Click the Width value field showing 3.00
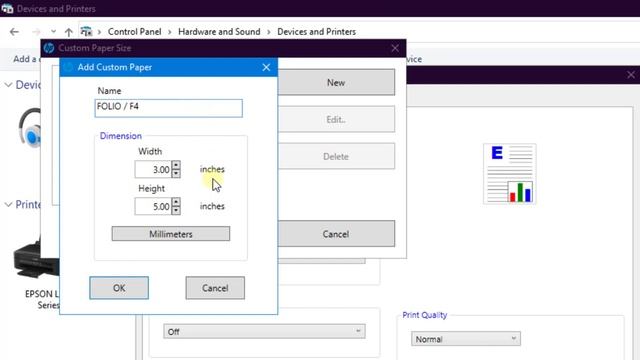 [x=153, y=169]
